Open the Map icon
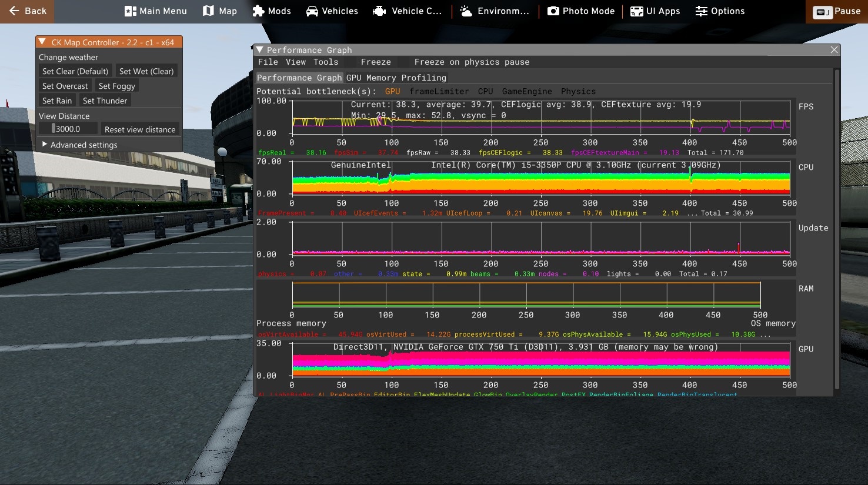The height and width of the screenshot is (485, 868). tap(208, 11)
